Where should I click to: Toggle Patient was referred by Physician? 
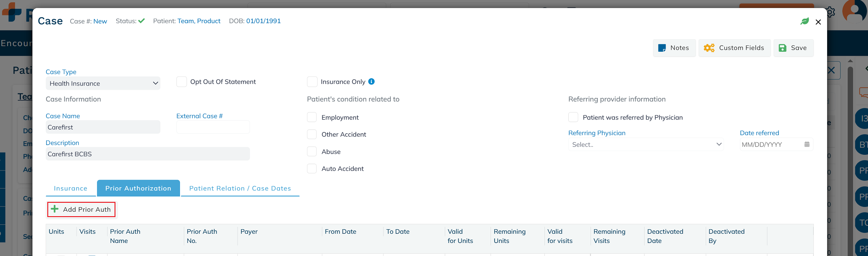point(573,117)
